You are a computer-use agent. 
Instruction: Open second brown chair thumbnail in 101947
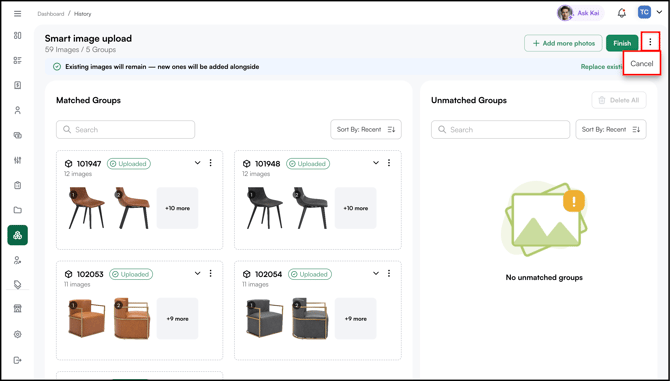(132, 208)
